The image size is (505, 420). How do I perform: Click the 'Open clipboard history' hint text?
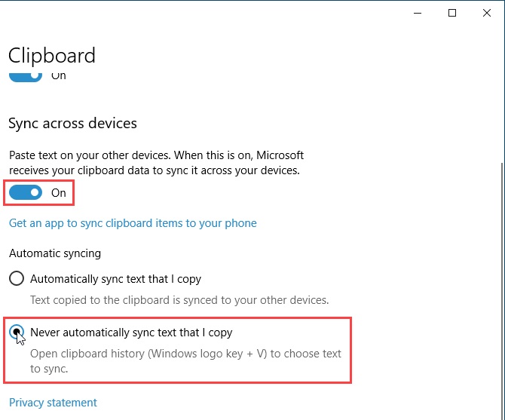[185, 361]
